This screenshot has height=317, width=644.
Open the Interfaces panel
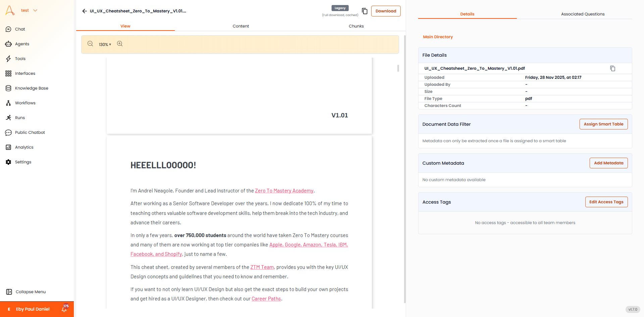coord(25,73)
